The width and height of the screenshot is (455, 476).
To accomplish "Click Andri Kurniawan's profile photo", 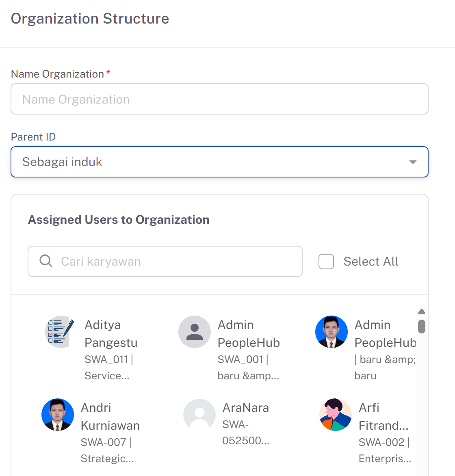I will (58, 414).
